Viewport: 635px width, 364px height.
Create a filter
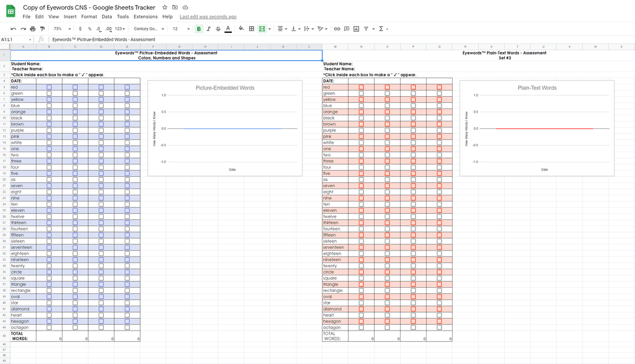(x=366, y=29)
